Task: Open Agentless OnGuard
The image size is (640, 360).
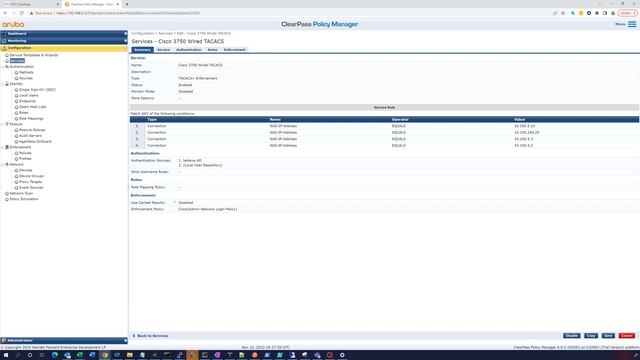Action: 35,141
